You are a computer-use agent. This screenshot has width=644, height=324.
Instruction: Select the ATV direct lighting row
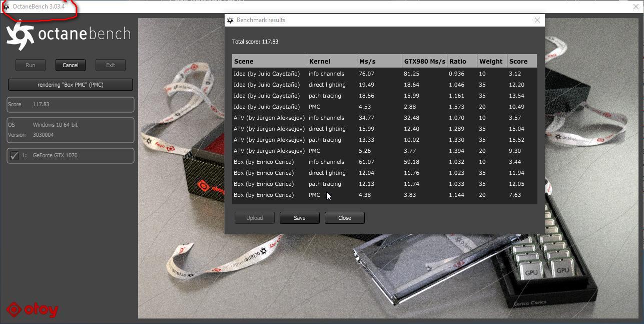[x=385, y=129]
